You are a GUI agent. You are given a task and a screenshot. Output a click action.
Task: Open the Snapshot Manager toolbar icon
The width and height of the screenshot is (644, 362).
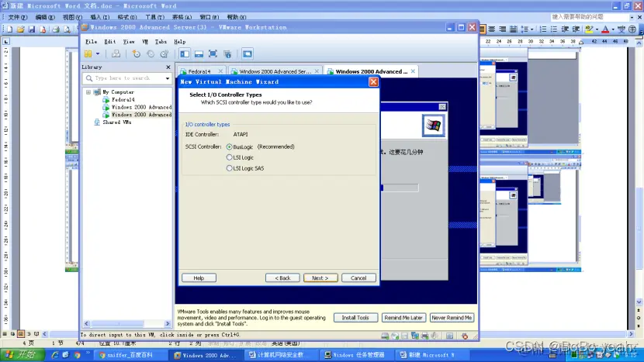coord(164,53)
